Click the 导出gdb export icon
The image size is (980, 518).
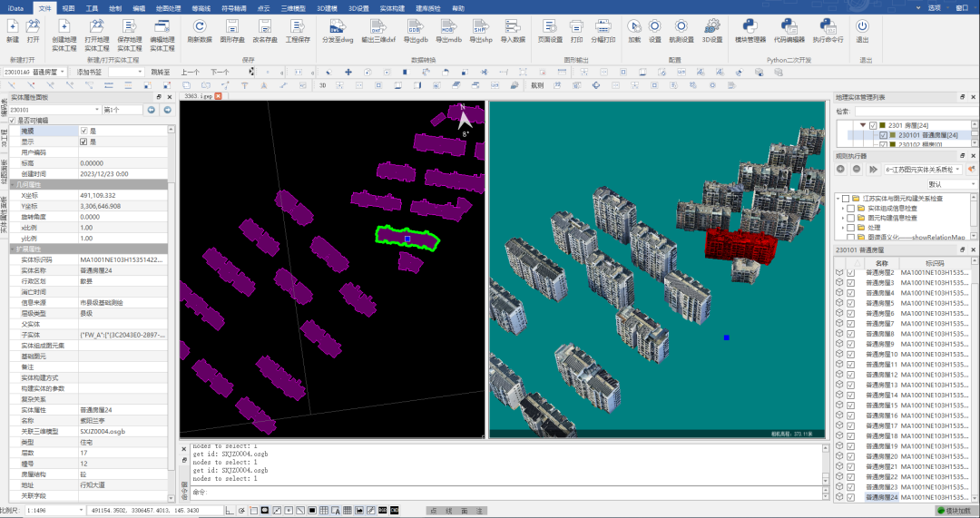click(x=415, y=26)
